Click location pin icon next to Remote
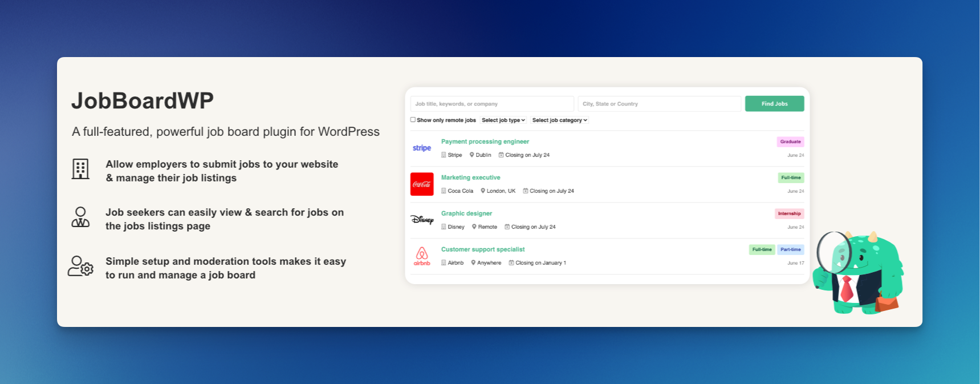 [x=474, y=227]
